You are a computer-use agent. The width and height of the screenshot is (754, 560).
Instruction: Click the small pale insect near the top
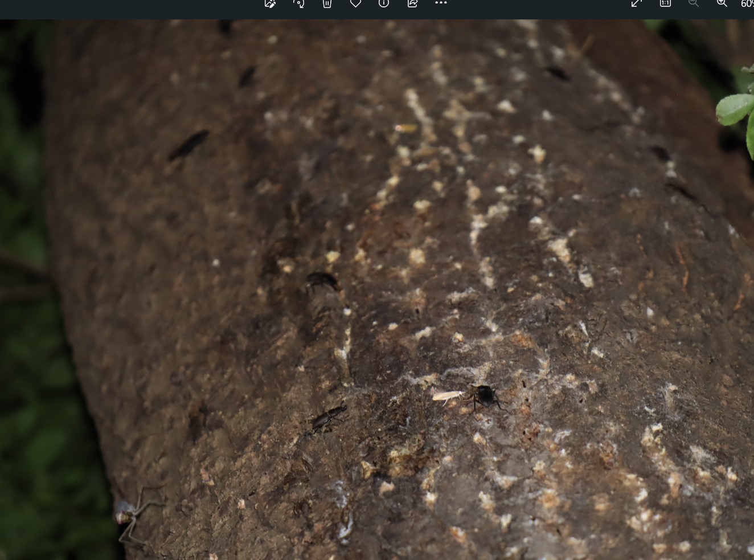405,128
